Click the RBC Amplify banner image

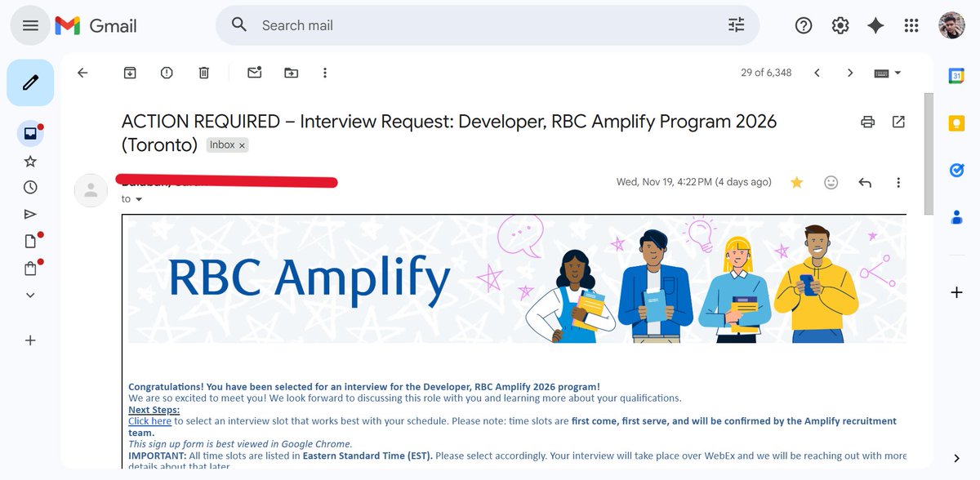[517, 279]
